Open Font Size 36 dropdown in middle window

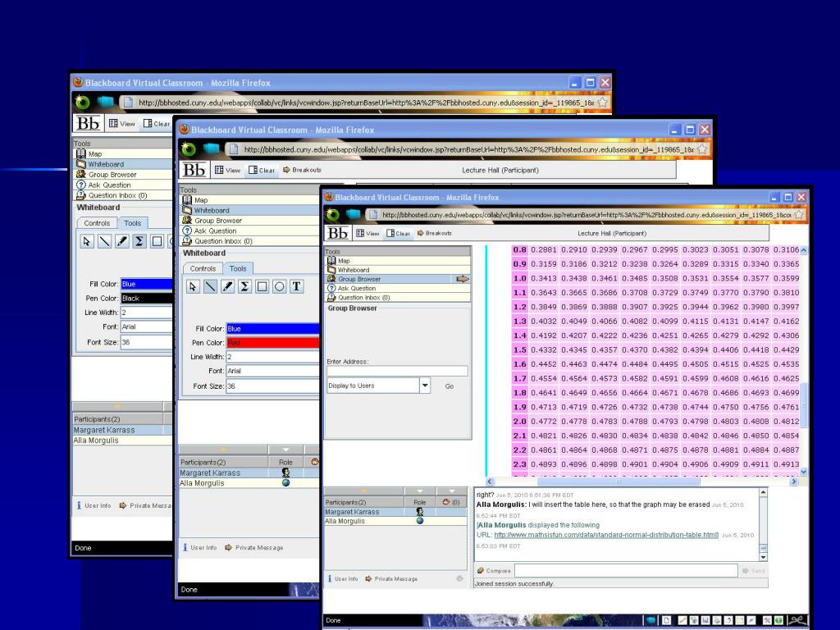[x=272, y=386]
